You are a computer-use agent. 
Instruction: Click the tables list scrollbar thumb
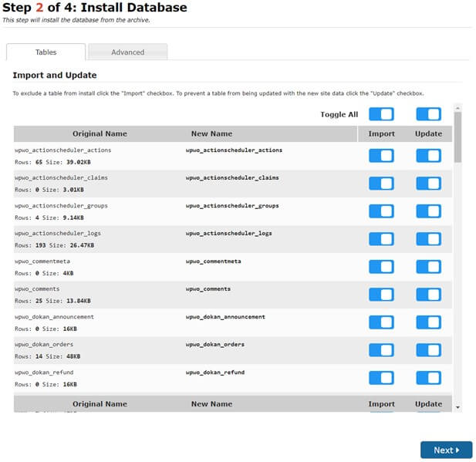[x=457, y=135]
